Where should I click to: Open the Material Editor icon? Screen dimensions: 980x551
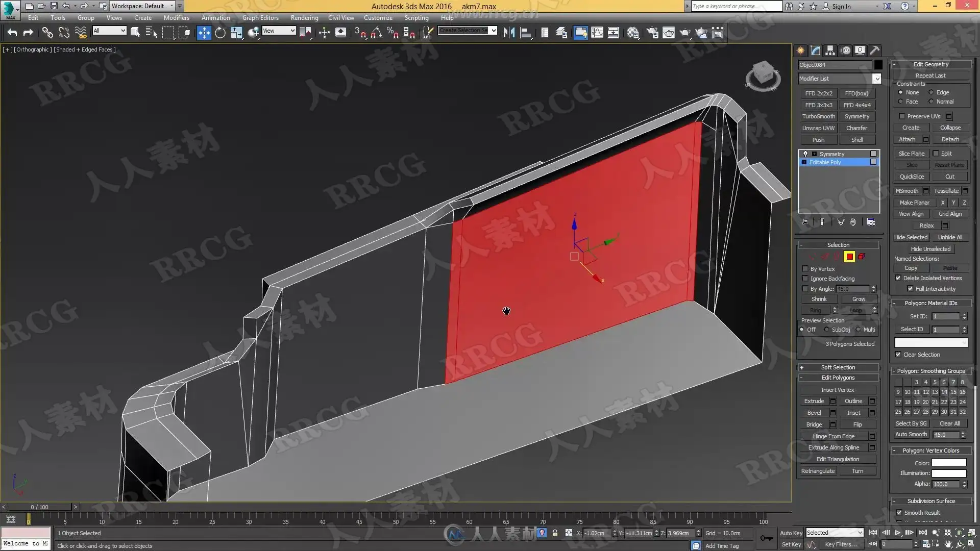pos(633,33)
